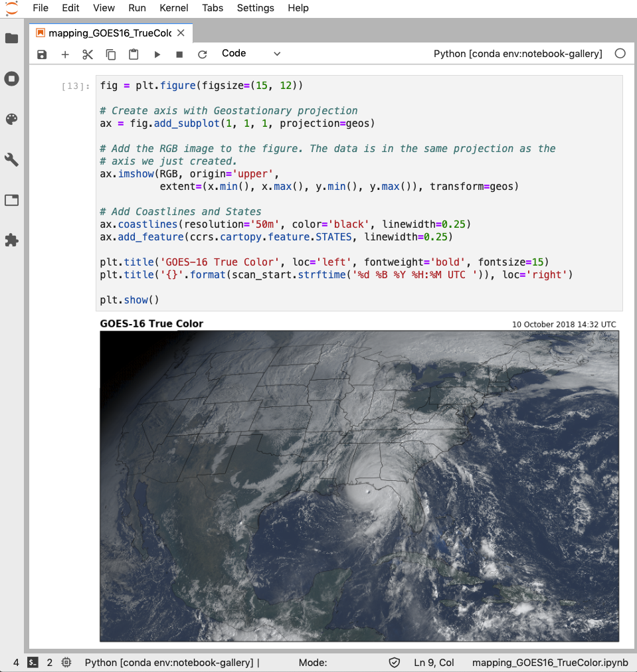Click the notebook trusted shield icon
The width and height of the screenshot is (637, 672).
tap(395, 662)
